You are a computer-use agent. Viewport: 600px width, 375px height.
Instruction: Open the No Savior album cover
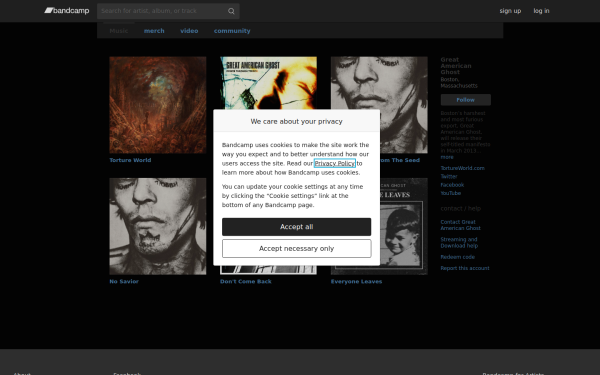point(158,226)
